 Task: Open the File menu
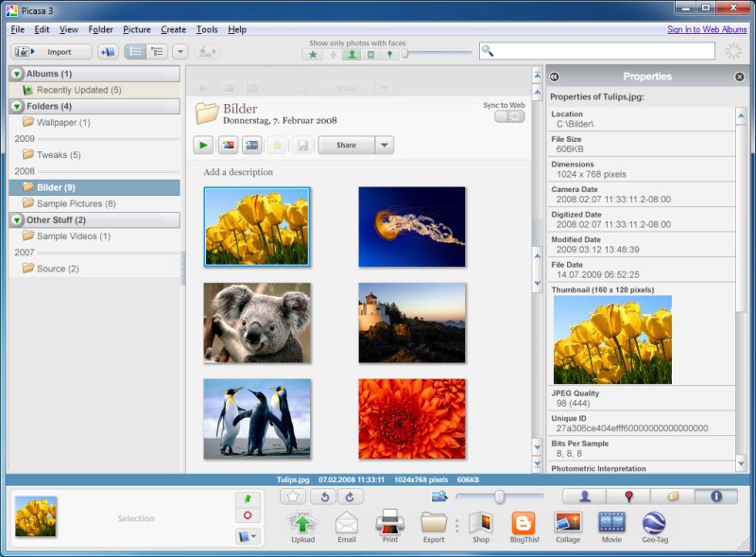pos(17,29)
